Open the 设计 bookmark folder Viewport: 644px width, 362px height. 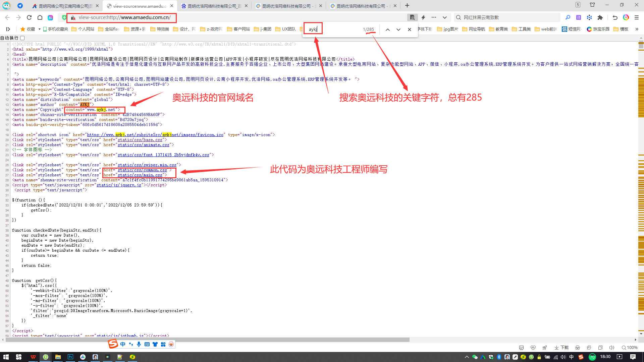[x=184, y=29]
